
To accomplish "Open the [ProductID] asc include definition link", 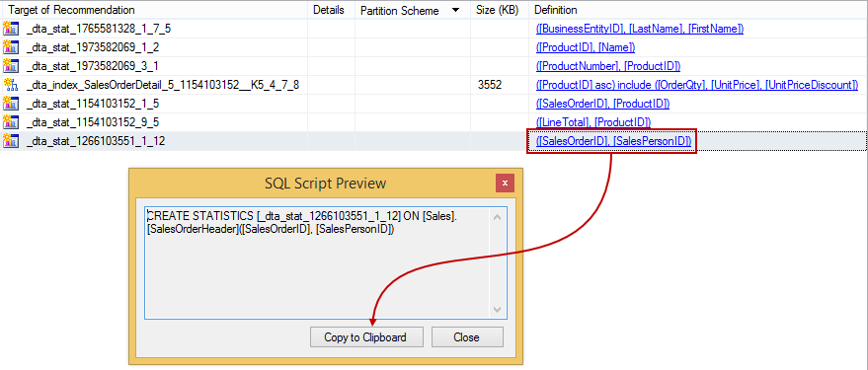I will (697, 85).
